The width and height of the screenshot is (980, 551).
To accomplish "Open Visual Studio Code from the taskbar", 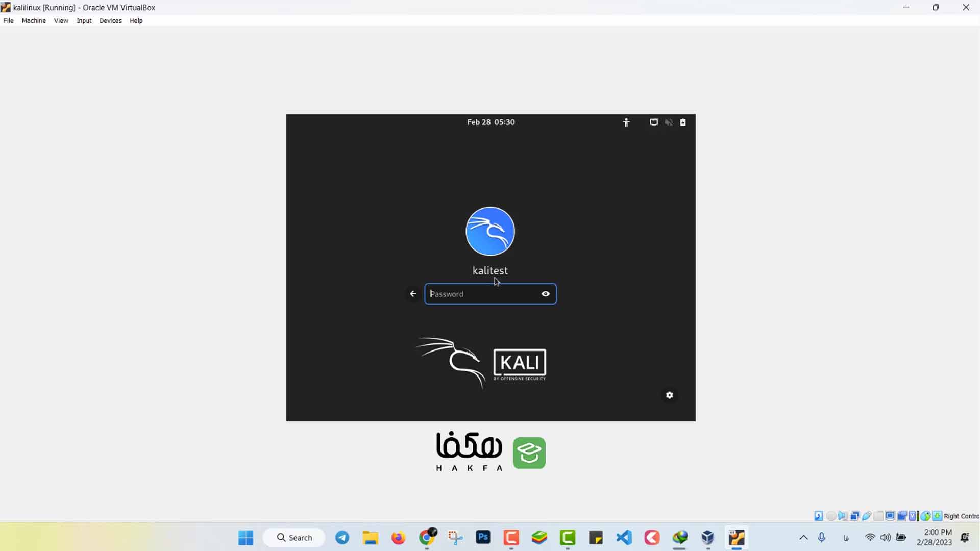I will coord(624,537).
